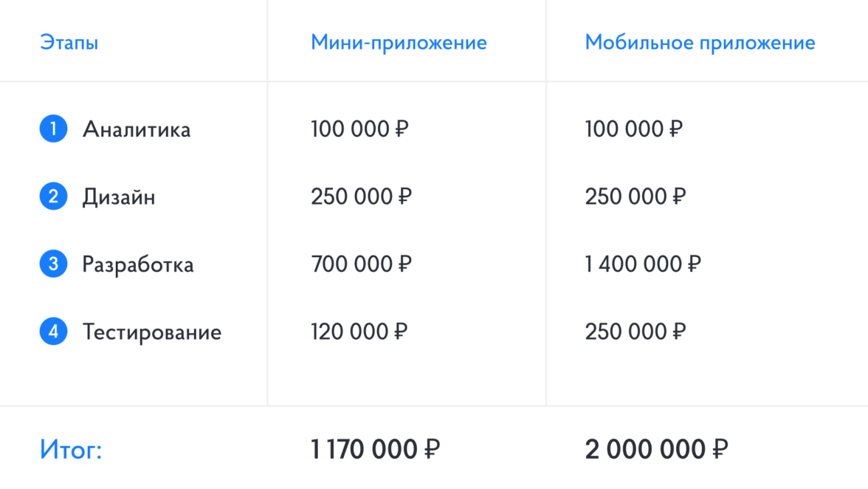Click the Тестирование stage label
868x489 pixels.
coord(152,332)
